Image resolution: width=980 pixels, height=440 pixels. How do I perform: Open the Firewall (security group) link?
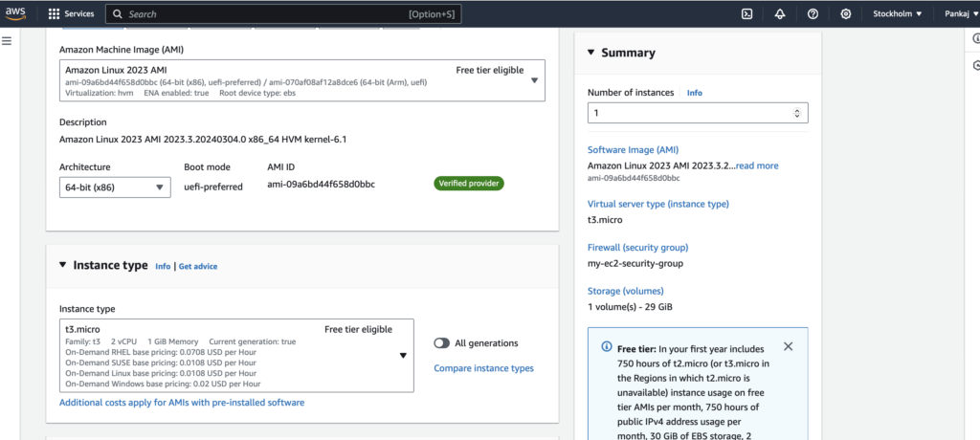[638, 248]
